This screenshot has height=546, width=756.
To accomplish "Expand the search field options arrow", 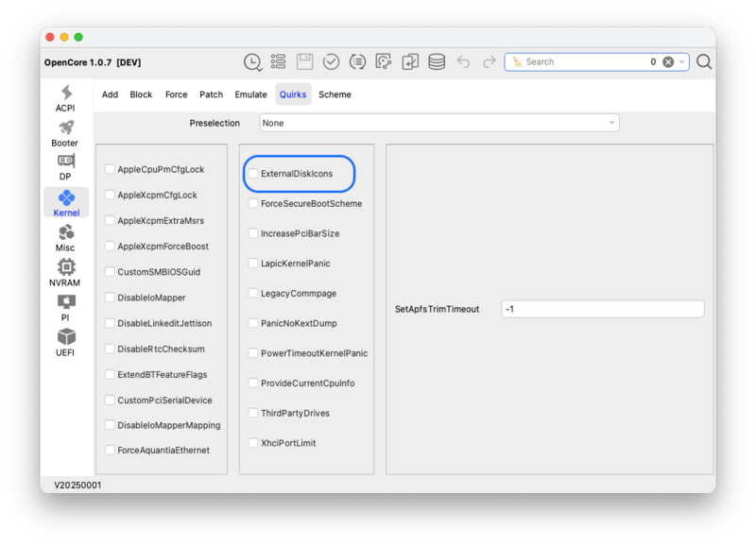I will (x=682, y=62).
